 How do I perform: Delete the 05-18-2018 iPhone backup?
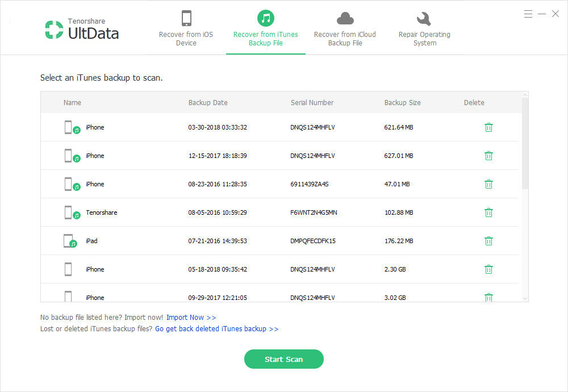click(x=488, y=269)
